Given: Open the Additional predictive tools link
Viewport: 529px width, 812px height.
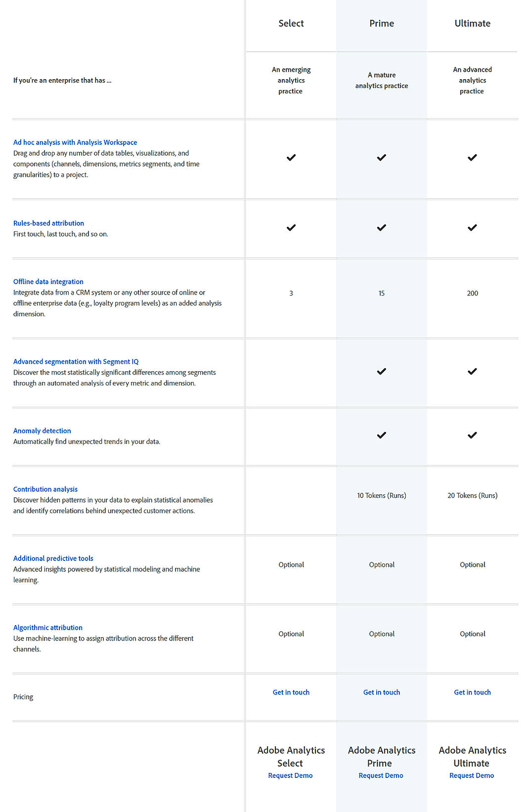Looking at the screenshot, I should pyautogui.click(x=53, y=558).
